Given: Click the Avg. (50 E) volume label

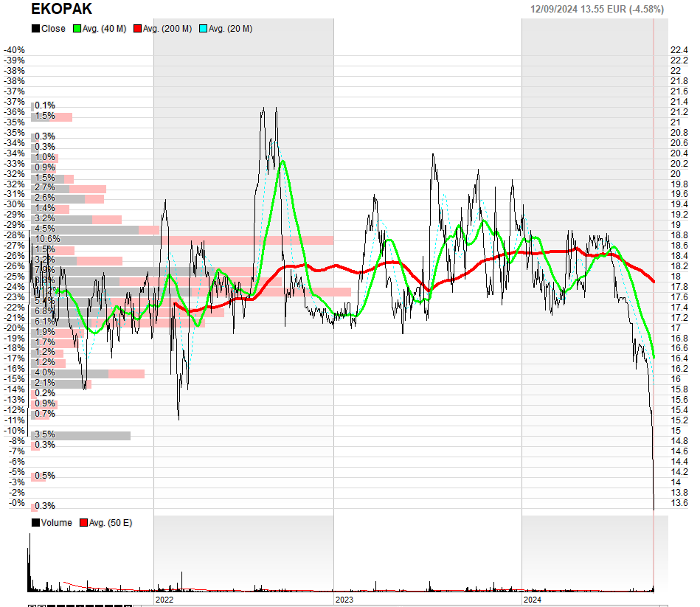Looking at the screenshot, I should [111, 523].
